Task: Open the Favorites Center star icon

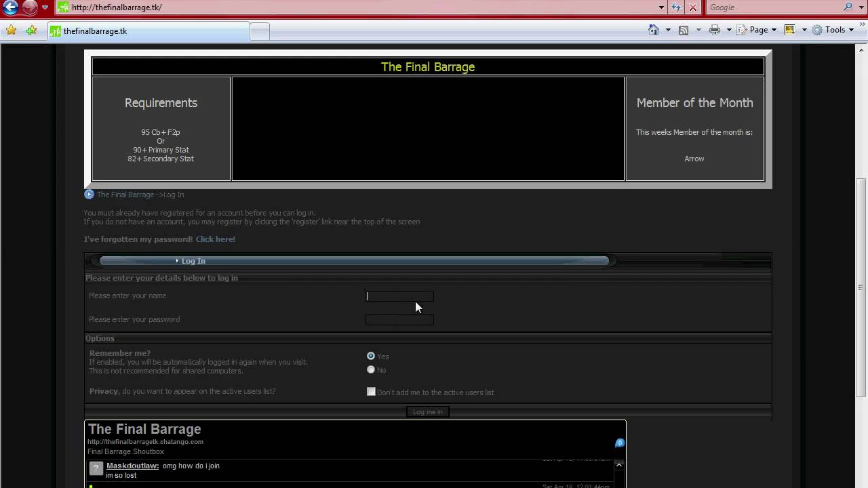Action: (11, 30)
